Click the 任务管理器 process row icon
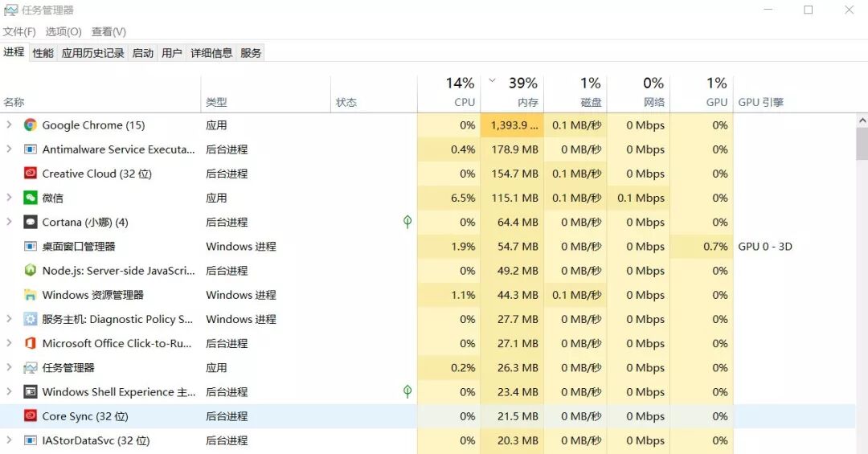This screenshot has height=454, width=868. [x=30, y=368]
